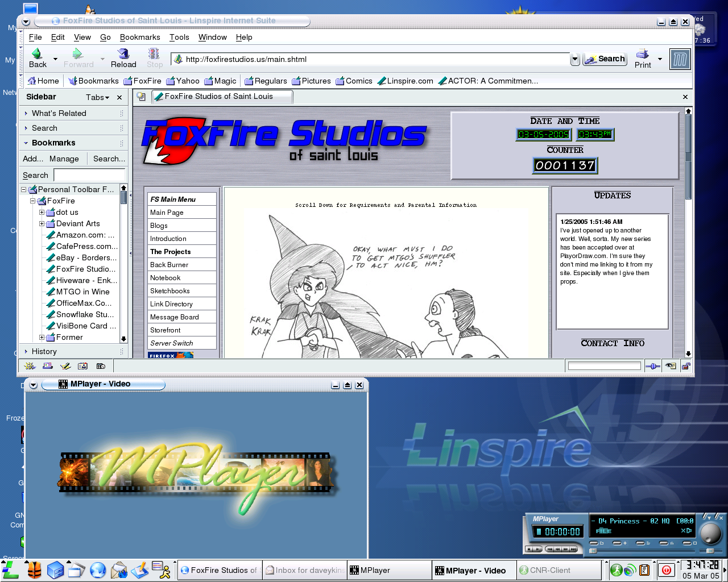This screenshot has width=728, height=582.
Task: Click the load file folder button in MPlayer
Action: pyautogui.click(x=594, y=543)
